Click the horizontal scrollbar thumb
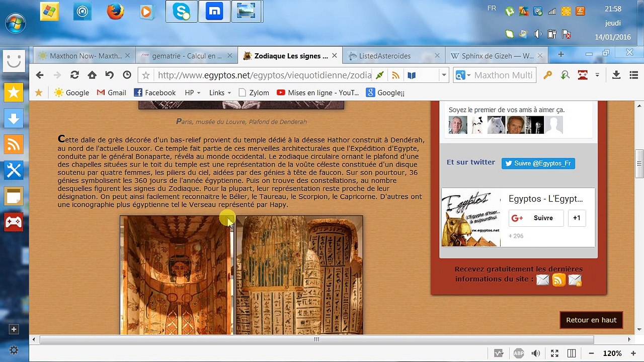 [x=316, y=339]
